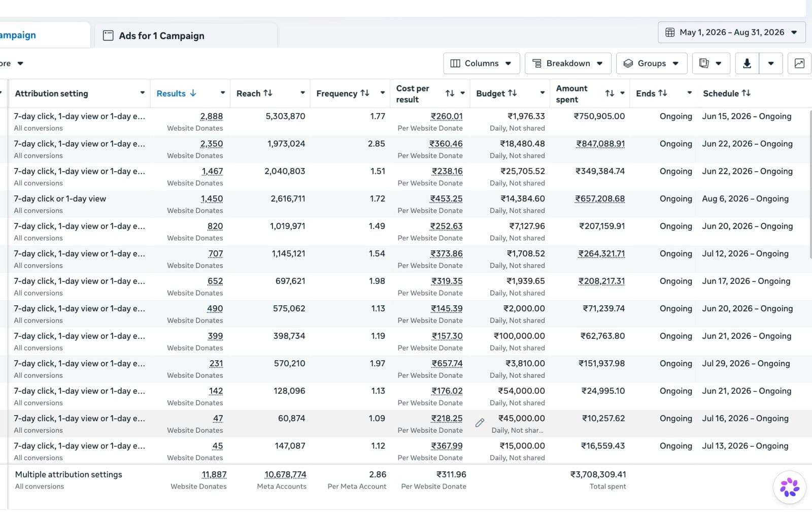Click the Attribution setting column header

pyautogui.click(x=51, y=93)
